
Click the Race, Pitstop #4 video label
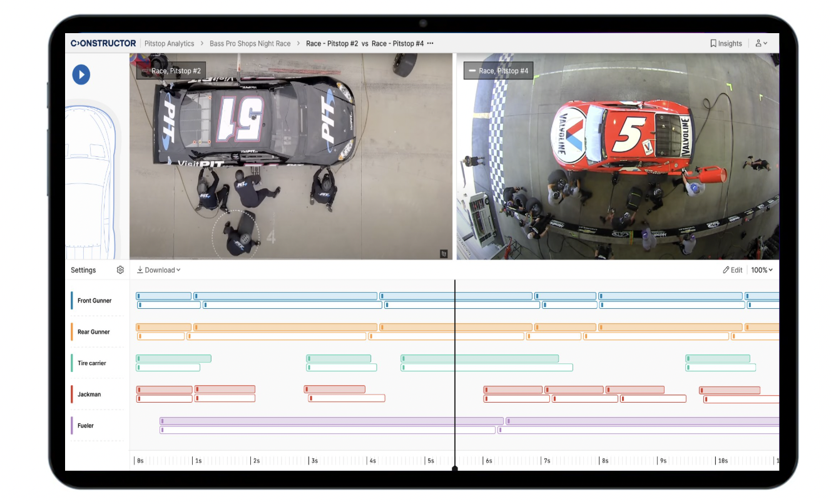pos(497,70)
